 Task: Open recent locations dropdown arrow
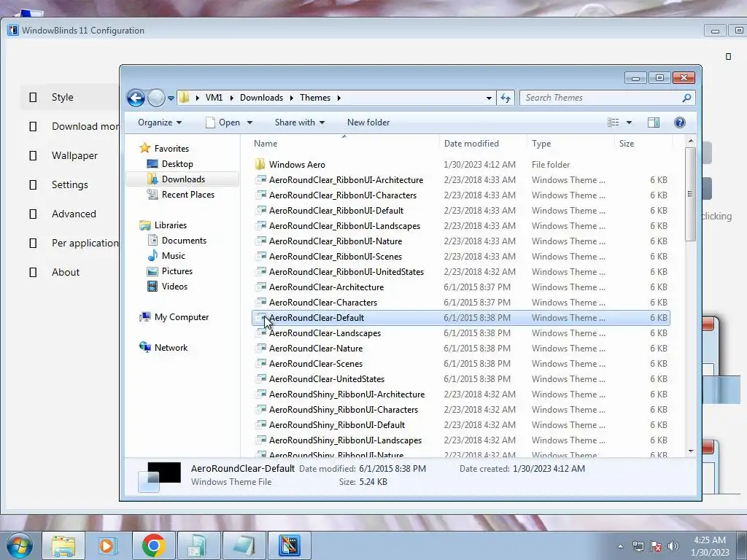[171, 98]
